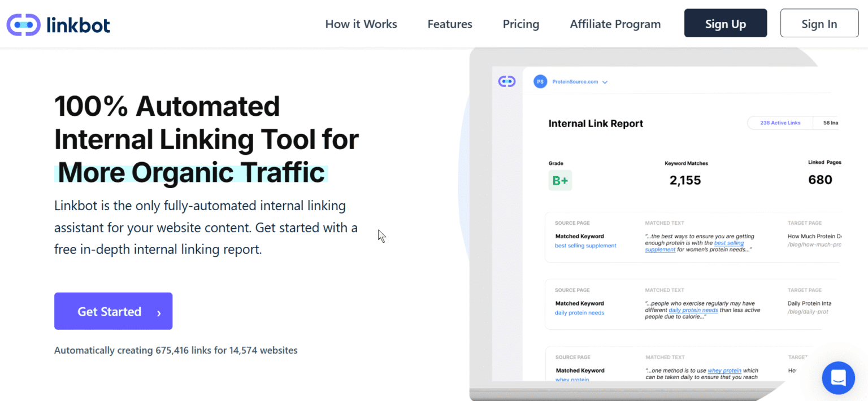Toggle the 238 Active Links filter
Screen dimensions: 868x401
(779, 123)
